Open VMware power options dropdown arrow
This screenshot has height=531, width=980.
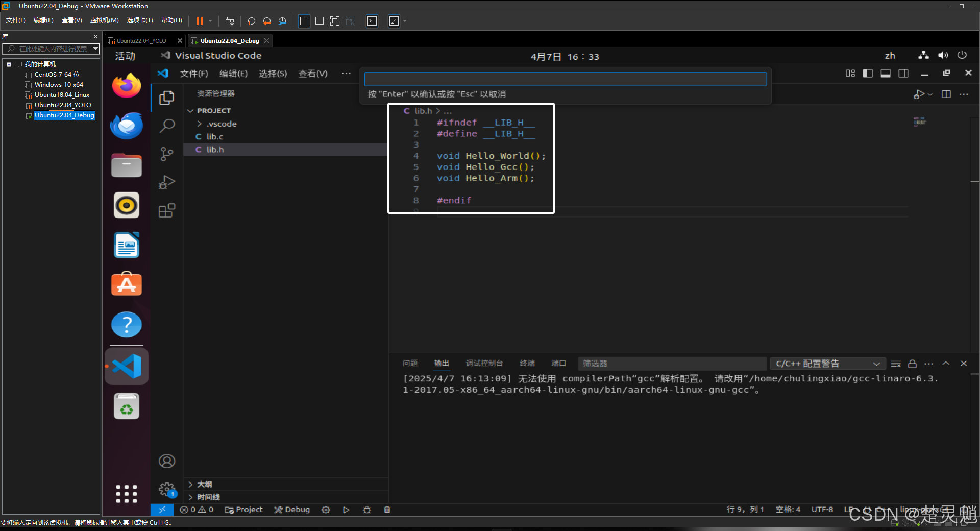pyautogui.click(x=210, y=21)
